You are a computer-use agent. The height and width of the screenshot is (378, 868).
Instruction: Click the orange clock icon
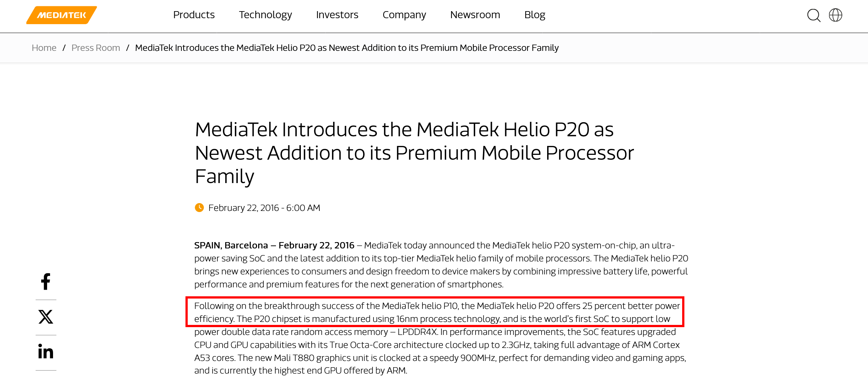(199, 208)
